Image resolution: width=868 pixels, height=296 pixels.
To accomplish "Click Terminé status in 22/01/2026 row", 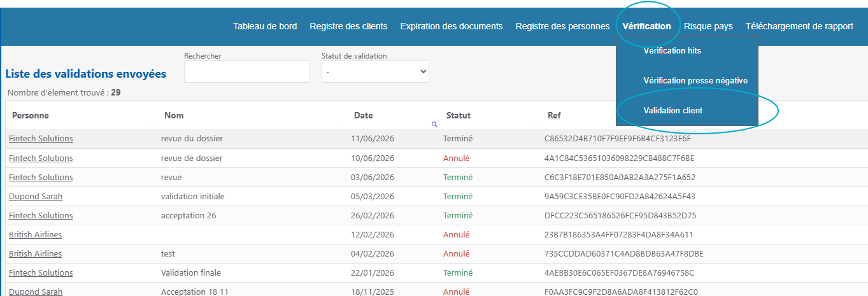I will (x=458, y=272).
